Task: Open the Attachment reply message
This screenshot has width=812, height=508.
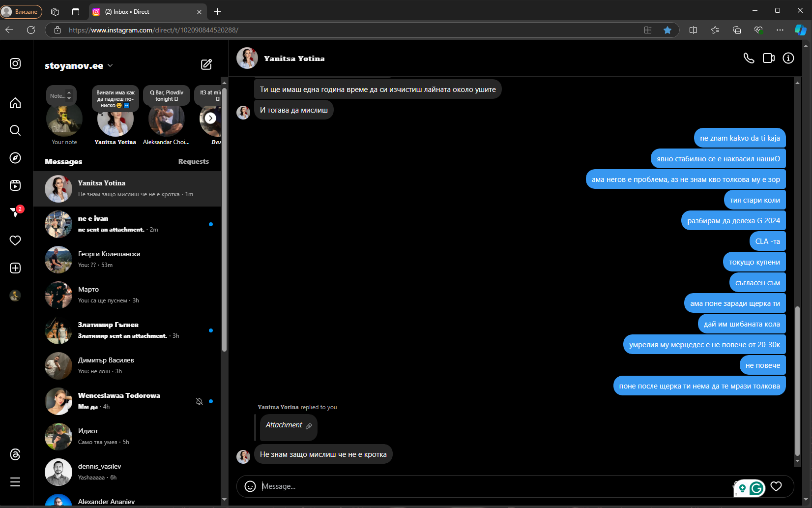Action: coord(289,427)
